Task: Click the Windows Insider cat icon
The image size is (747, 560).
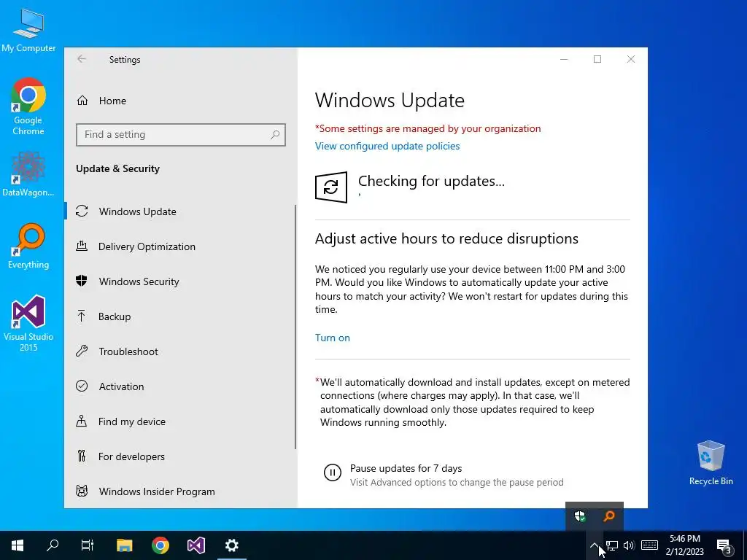Action: tap(82, 491)
